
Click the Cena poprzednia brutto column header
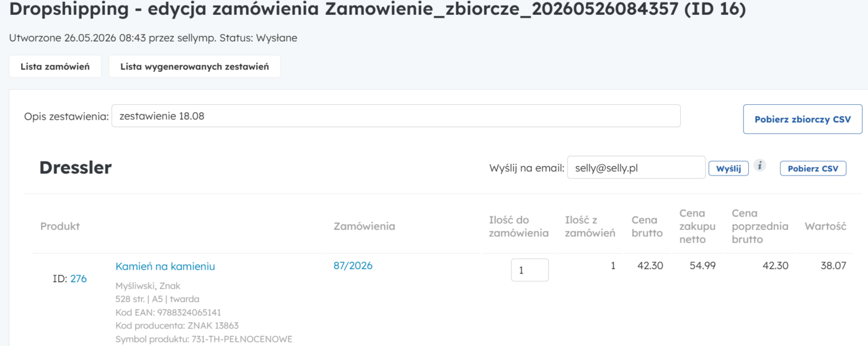(760, 226)
